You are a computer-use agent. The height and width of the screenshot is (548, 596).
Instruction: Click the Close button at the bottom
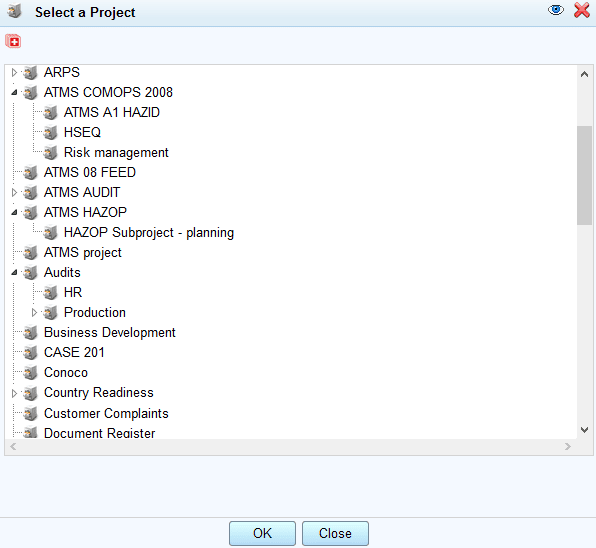(x=335, y=534)
